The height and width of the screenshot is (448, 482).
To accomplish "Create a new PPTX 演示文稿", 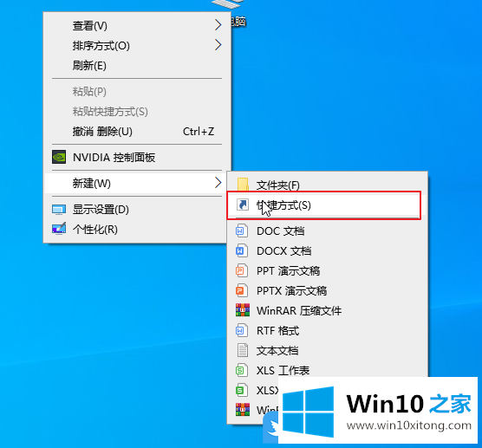I will tap(327, 290).
